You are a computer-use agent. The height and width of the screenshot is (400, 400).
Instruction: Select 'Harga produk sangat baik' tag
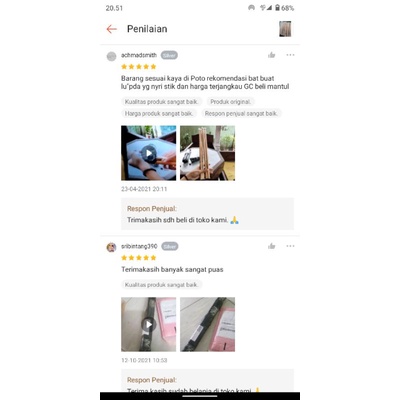159,114
